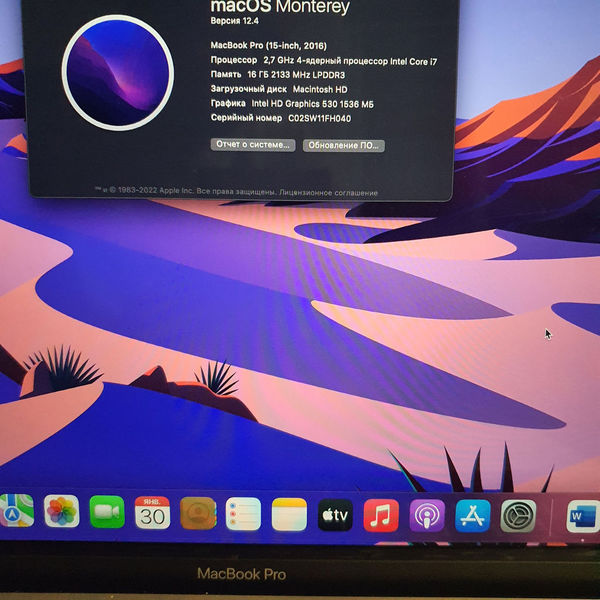Click the MacBook Pro (15-inch, 2016) text
The width and height of the screenshot is (600, 600).
pos(269,46)
